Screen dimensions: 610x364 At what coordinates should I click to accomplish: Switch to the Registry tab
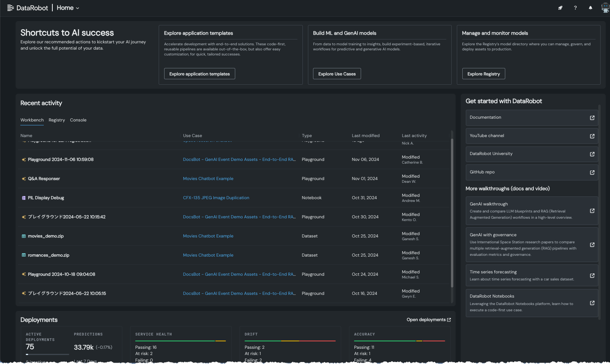coord(57,120)
